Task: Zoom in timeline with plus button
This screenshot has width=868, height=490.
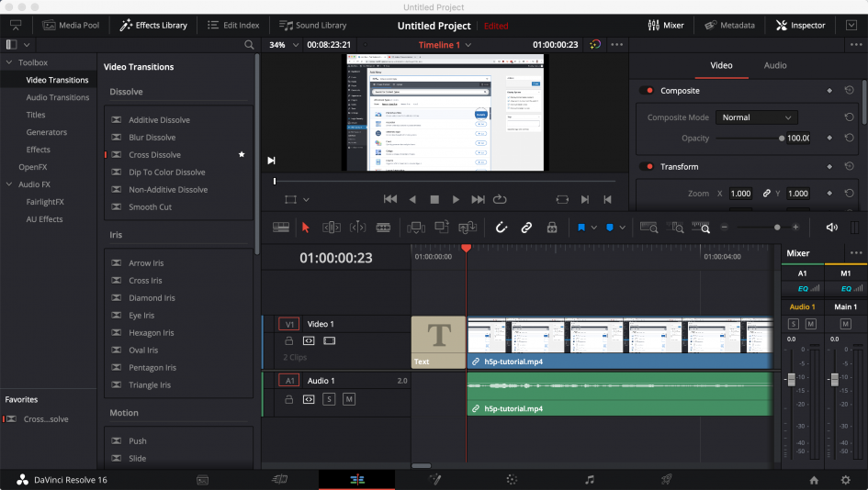Action: coord(795,228)
